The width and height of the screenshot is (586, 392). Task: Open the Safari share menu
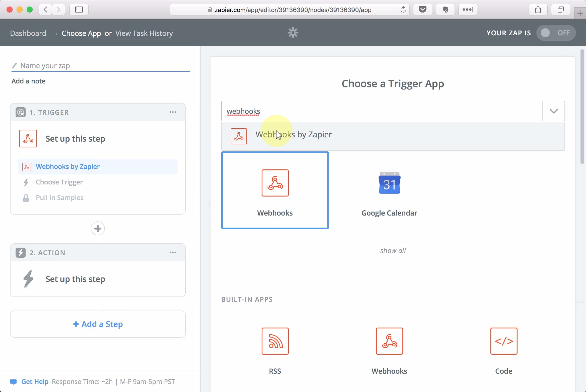[x=538, y=10]
